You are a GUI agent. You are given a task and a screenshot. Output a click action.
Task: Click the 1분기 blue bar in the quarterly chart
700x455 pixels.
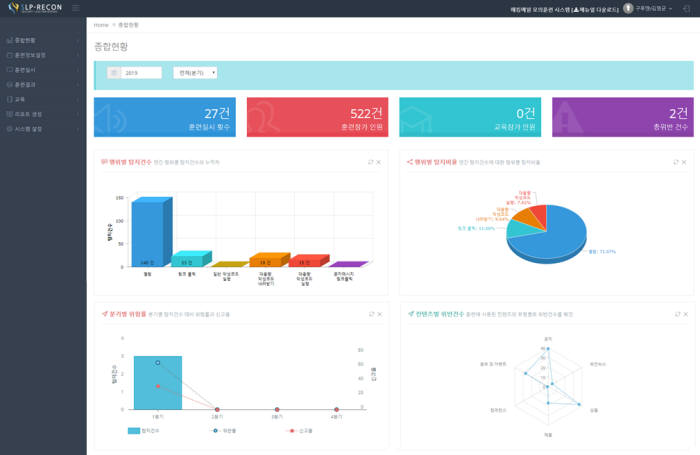point(158,383)
